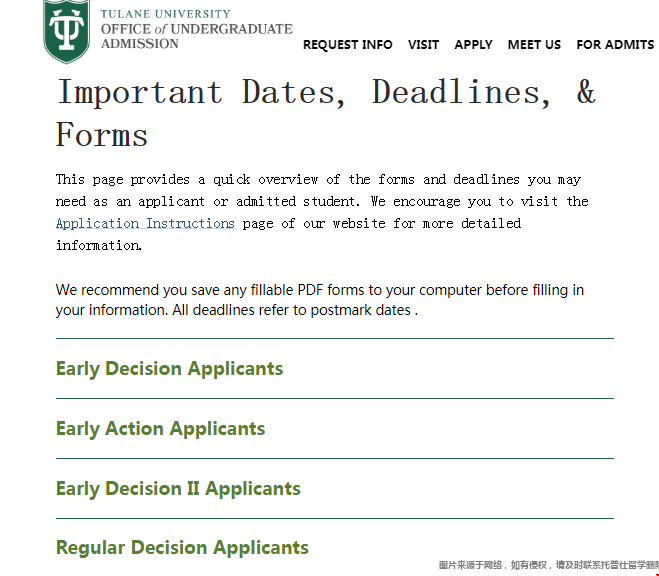Open the Meet Us navigation item

(534, 45)
